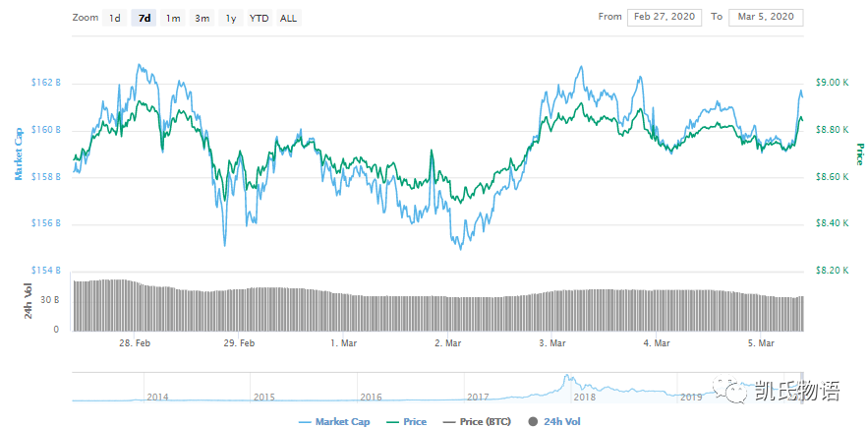Click the 5. Mar axis label
Image resolution: width=868 pixels, height=429 pixels.
[760, 343]
